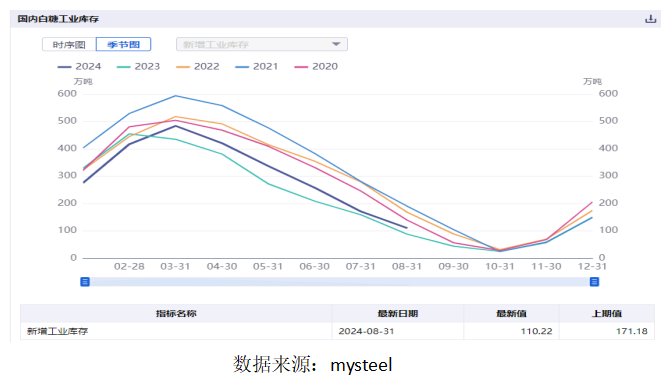Click the 2024 line endpoint at 08-31

(x=407, y=228)
